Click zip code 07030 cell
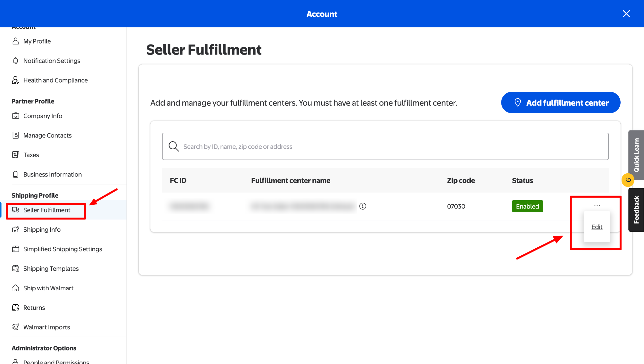Screen dimensions: 644x364 [456, 206]
